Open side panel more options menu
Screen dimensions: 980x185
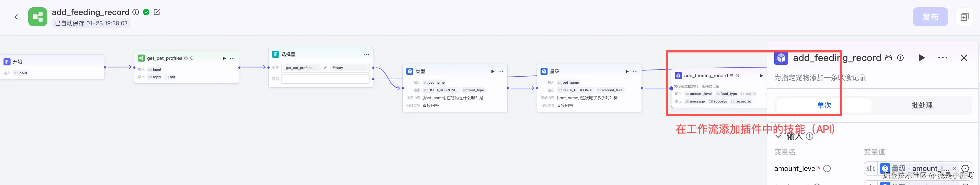click(x=943, y=58)
